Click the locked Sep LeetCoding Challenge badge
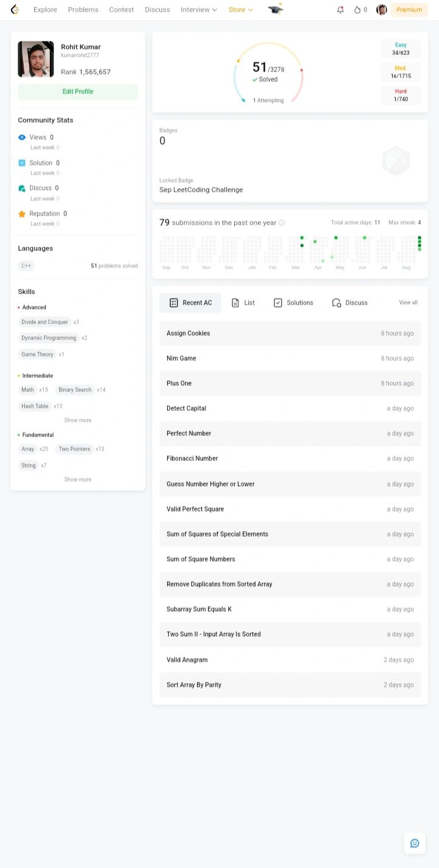439x868 pixels. point(396,161)
